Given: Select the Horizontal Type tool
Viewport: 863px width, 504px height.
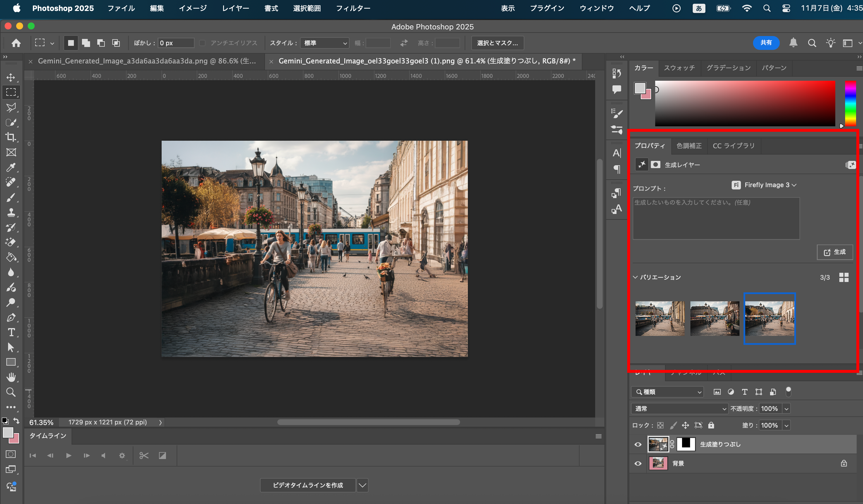Looking at the screenshot, I should (11, 332).
